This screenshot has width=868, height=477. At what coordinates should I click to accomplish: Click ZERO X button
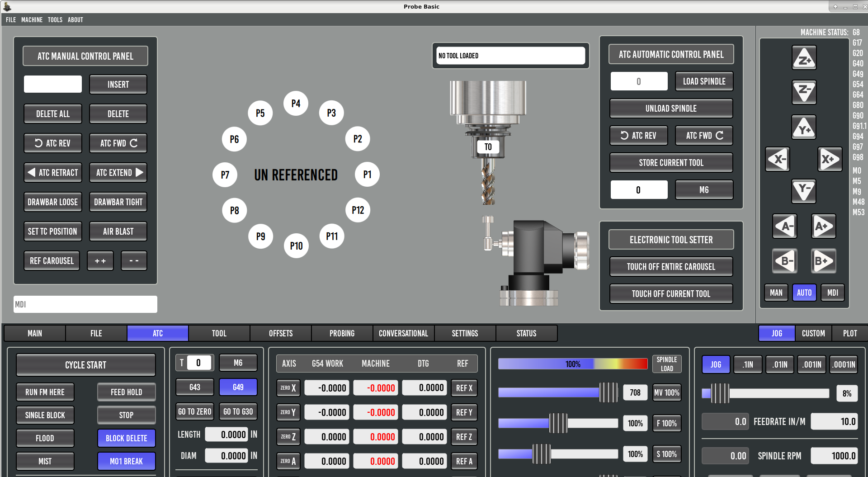click(288, 388)
